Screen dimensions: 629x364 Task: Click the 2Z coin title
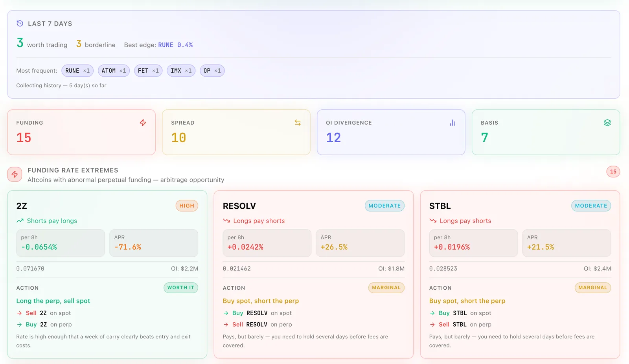point(22,206)
